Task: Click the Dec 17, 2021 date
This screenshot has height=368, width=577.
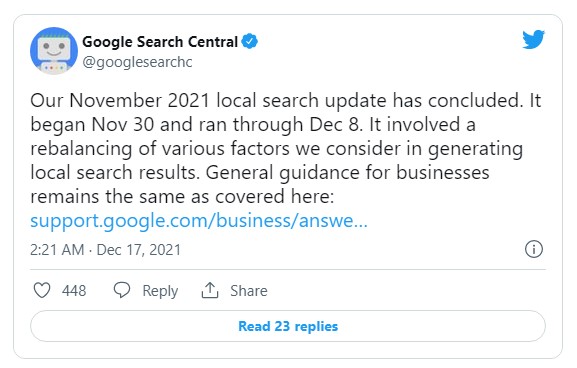Action: tap(139, 250)
